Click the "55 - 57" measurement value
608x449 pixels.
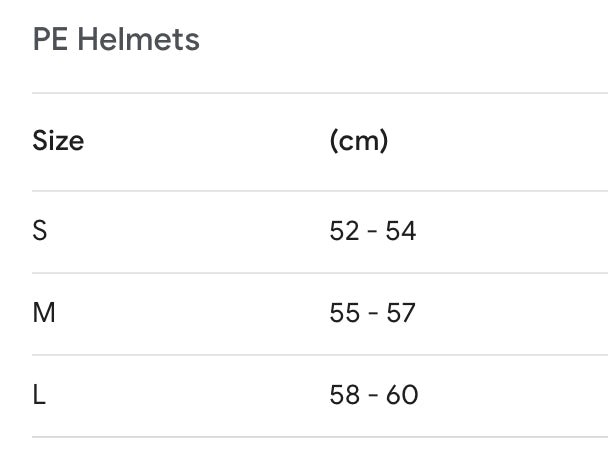[x=372, y=313]
